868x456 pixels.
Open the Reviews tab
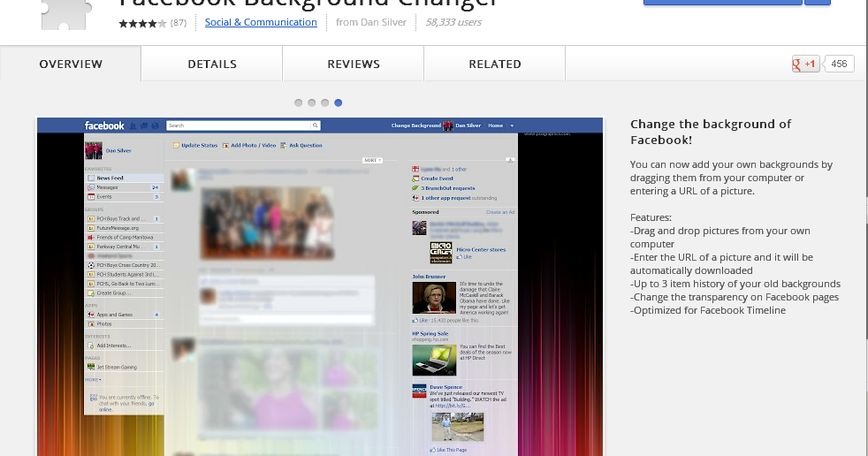click(354, 64)
